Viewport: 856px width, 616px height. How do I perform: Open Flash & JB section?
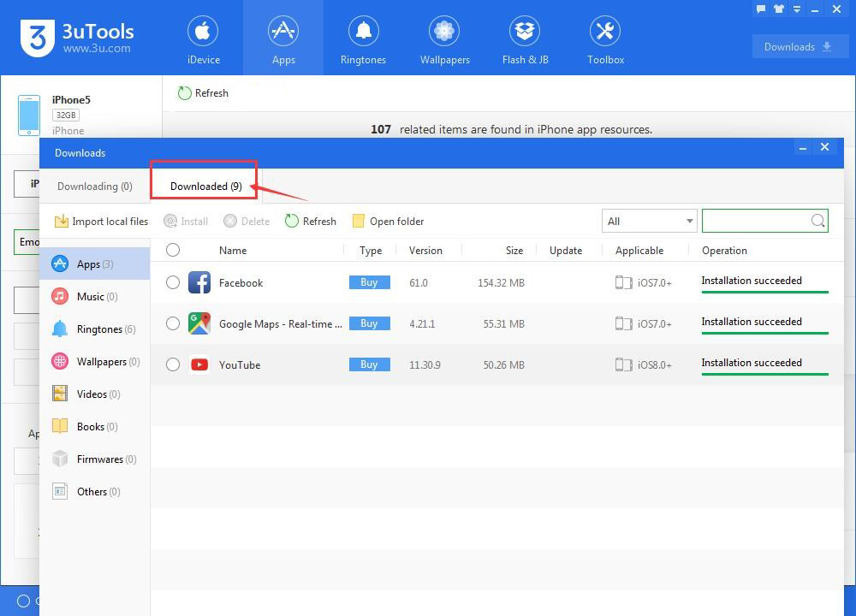(525, 38)
